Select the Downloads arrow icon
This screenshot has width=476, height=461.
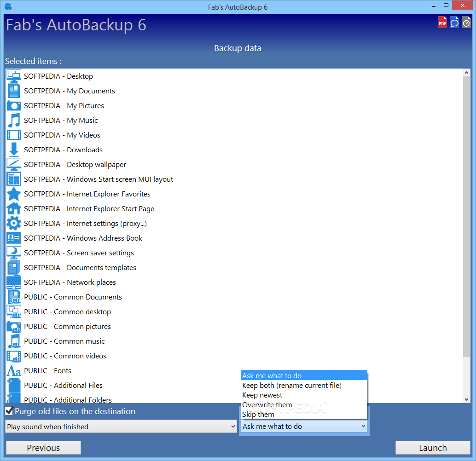(14, 150)
